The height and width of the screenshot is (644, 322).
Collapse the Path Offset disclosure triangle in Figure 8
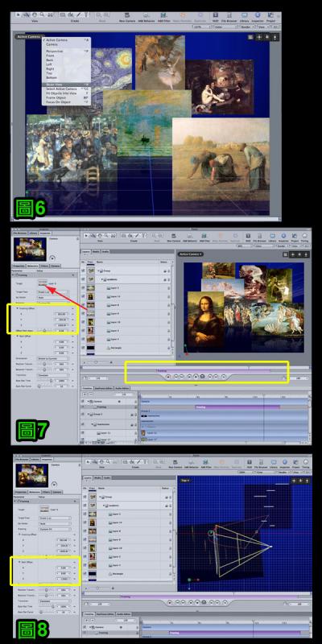[x=19, y=561]
